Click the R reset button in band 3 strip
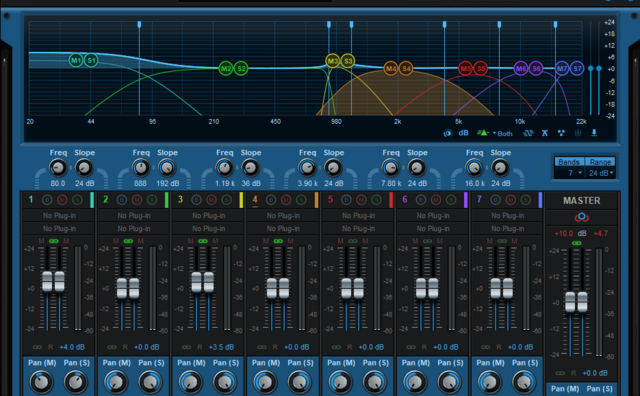The height and width of the screenshot is (396, 640). pyautogui.click(x=200, y=347)
